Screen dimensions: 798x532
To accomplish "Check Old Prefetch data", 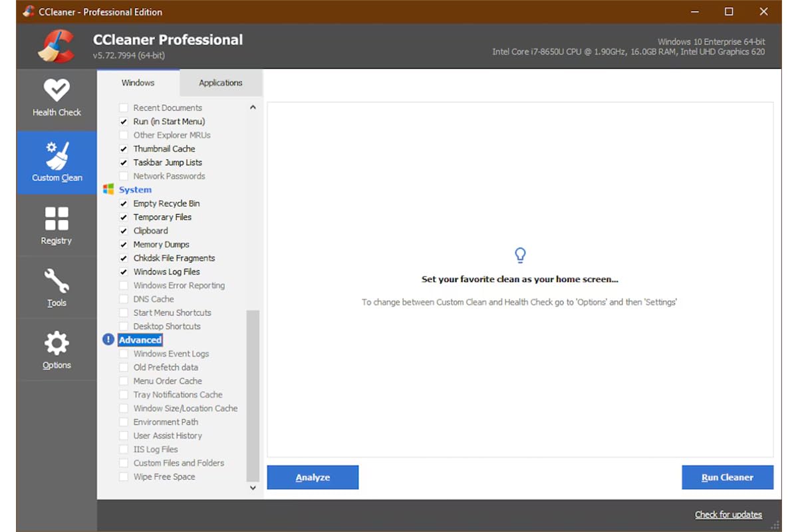I will (124, 367).
